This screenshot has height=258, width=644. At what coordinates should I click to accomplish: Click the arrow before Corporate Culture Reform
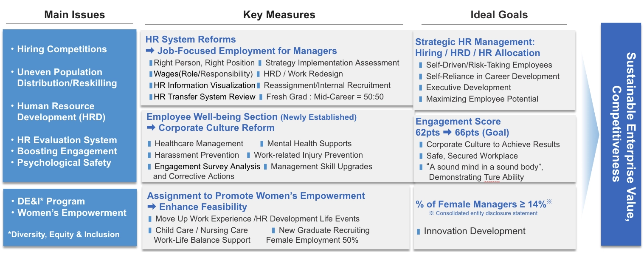coord(151,128)
